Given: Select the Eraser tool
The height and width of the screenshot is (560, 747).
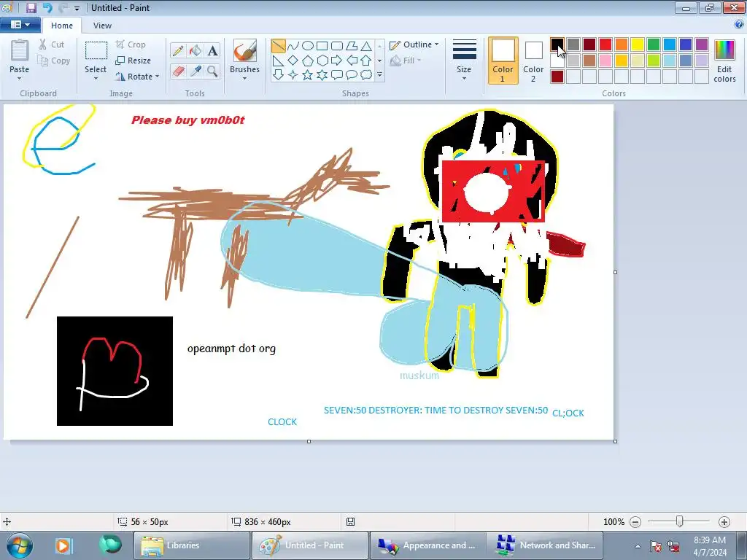Looking at the screenshot, I should (178, 71).
